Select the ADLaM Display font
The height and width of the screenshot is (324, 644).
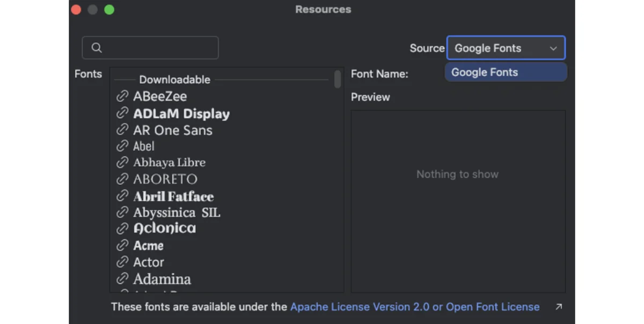pos(181,114)
